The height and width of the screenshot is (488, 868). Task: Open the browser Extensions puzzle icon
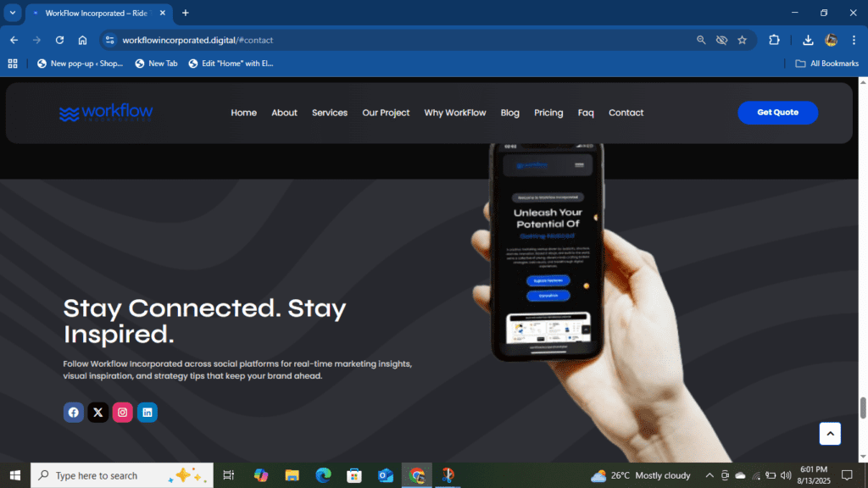[x=774, y=40]
